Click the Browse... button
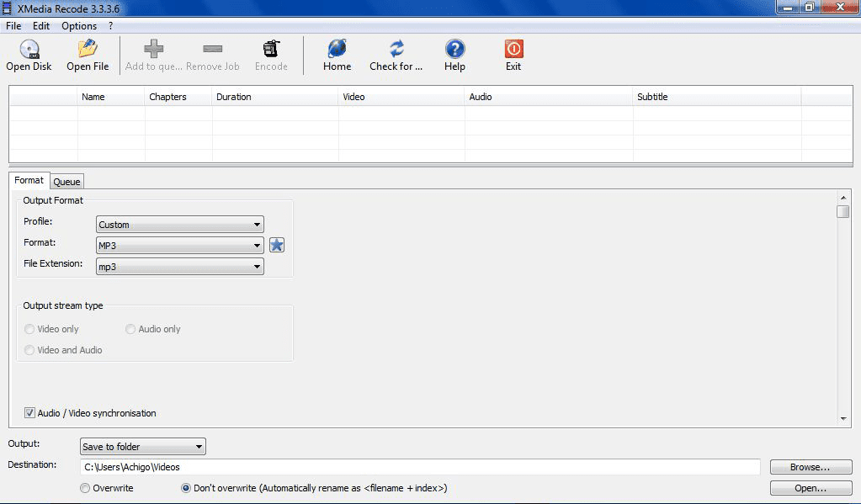This screenshot has height=504, width=861. pos(811,467)
